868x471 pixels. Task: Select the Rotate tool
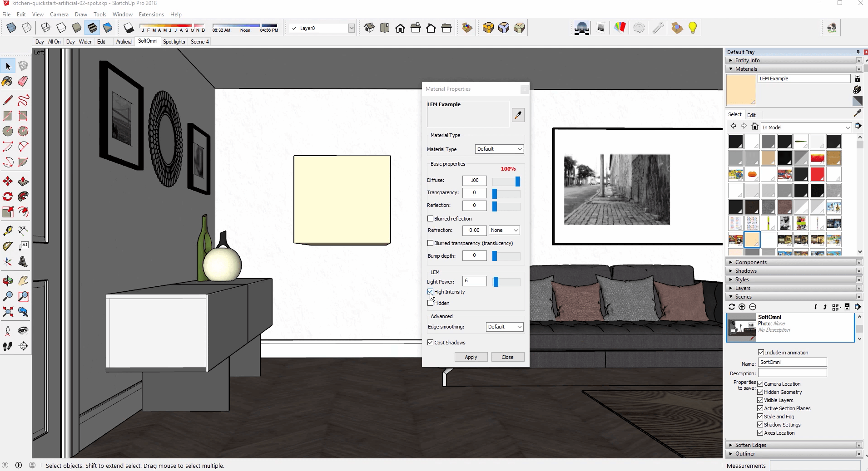pos(8,197)
